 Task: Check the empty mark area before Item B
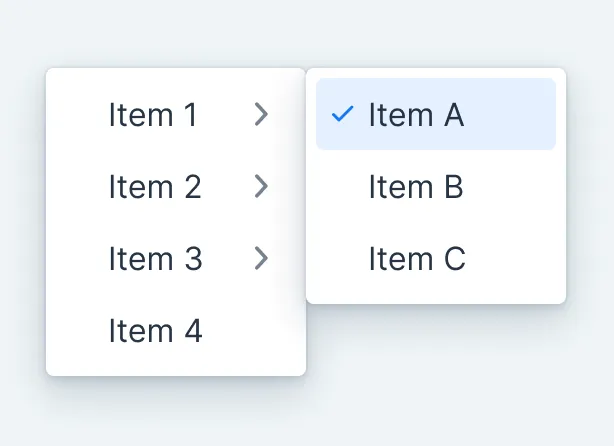[342, 187]
